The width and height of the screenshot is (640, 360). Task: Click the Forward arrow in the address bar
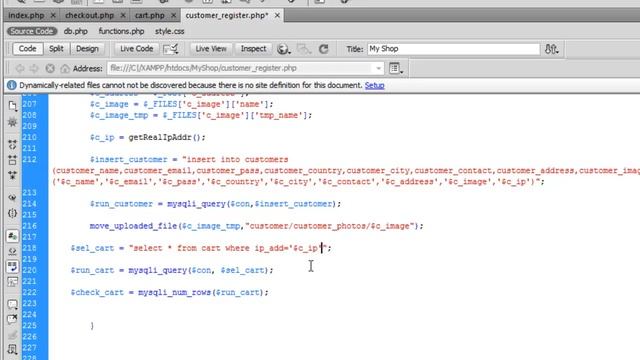[x=34, y=69]
